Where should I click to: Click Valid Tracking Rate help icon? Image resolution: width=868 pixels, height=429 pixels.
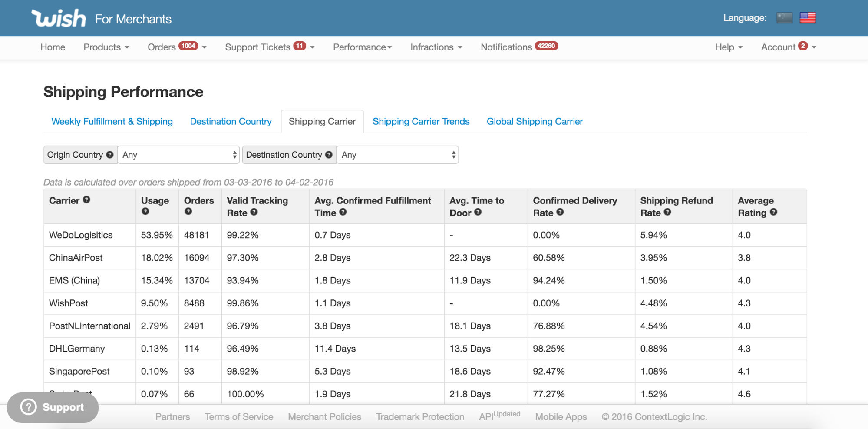[x=254, y=212]
